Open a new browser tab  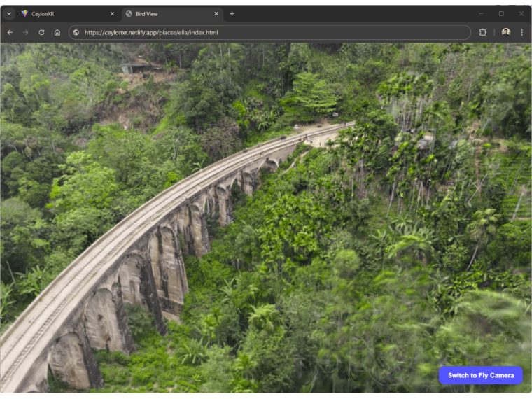coord(232,13)
